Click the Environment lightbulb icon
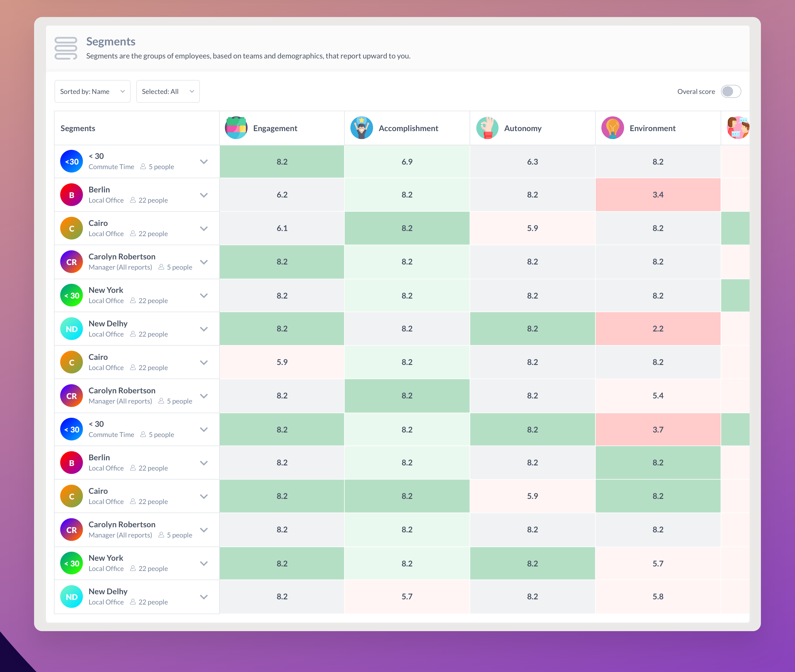795x672 pixels. point(612,128)
